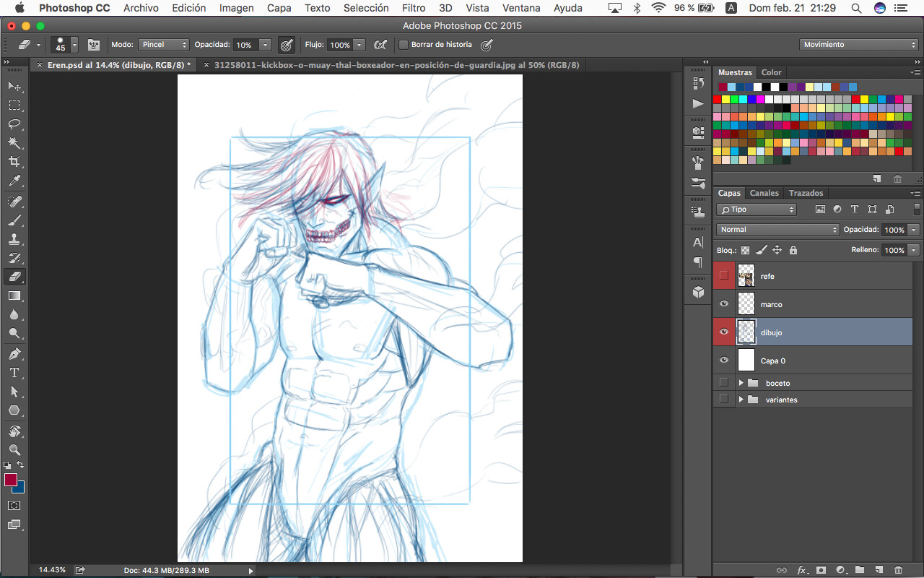Select the Clone Stamp tool

click(x=14, y=239)
